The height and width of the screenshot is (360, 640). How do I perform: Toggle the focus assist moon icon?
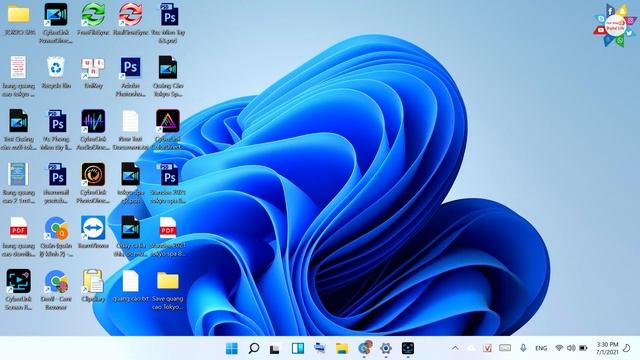(627, 348)
